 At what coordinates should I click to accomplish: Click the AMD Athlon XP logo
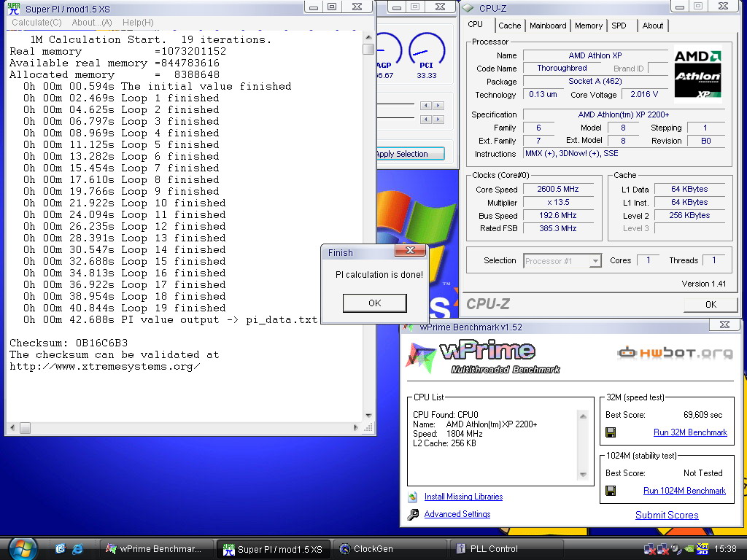pos(697,75)
